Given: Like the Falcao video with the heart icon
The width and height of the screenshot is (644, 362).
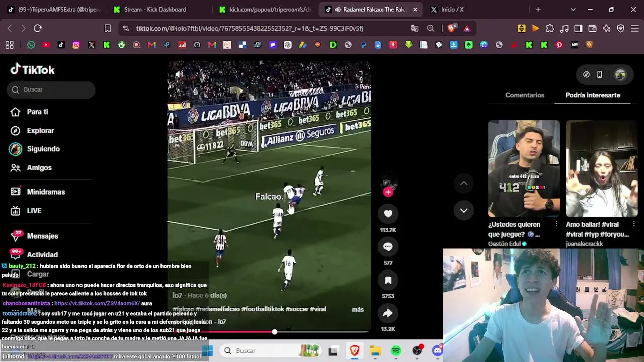Looking at the screenshot, I should click(388, 214).
